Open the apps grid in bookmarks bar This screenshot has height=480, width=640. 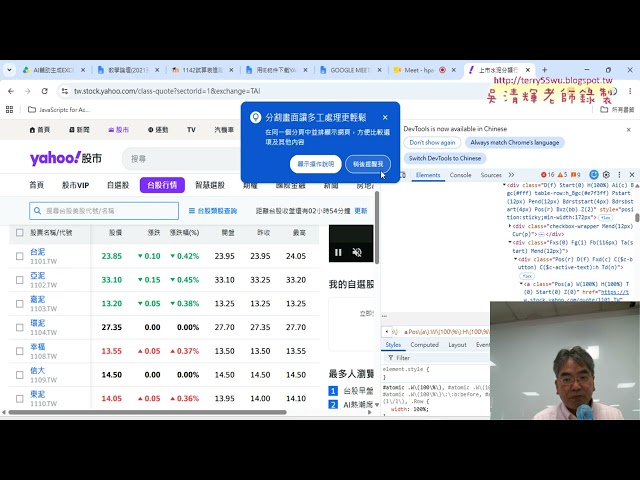tap(9, 109)
